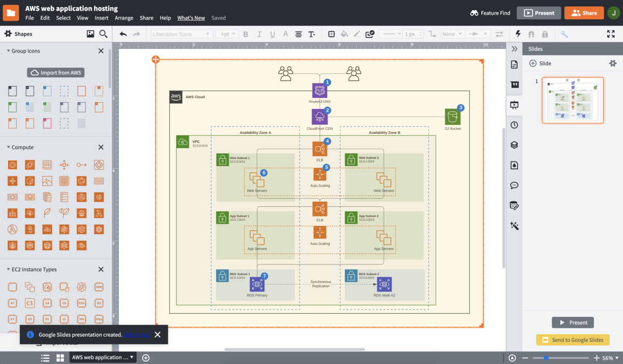Open the What's New menu
Viewport: 623px width, 364px height.
coord(191,18)
